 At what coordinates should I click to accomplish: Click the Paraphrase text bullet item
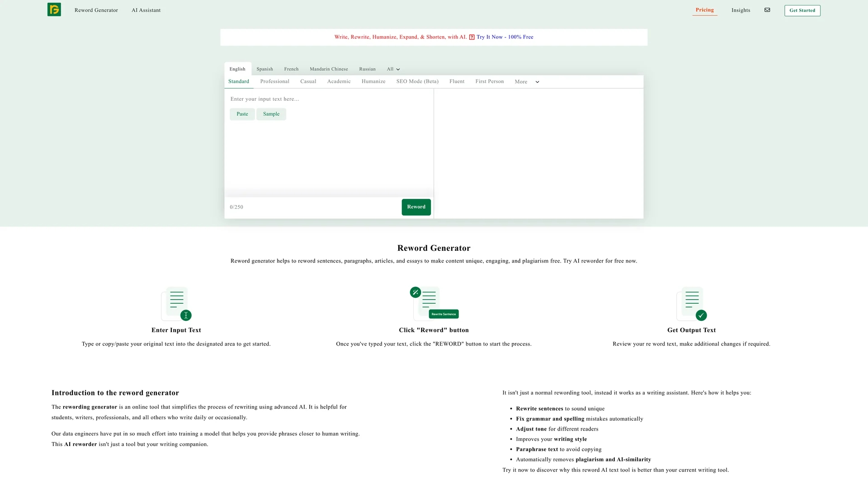(559, 450)
